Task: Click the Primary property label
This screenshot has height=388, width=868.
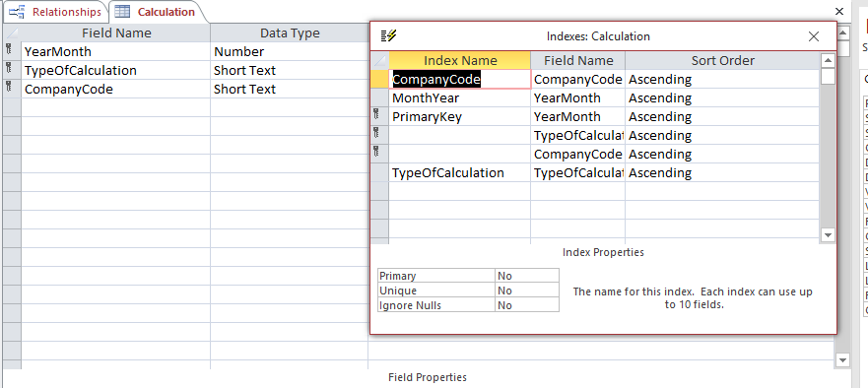Action: tap(436, 276)
